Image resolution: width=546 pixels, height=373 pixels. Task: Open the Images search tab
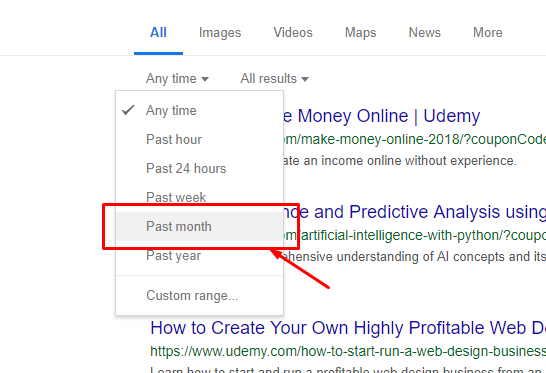[220, 33]
